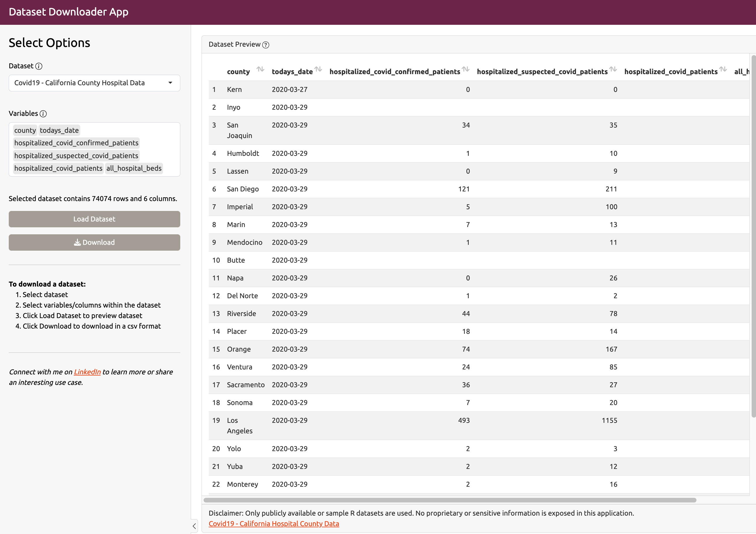Sort by hospitalized_suspected_covid_patients sort icon
The width and height of the screenshot is (756, 534).
[x=613, y=69]
